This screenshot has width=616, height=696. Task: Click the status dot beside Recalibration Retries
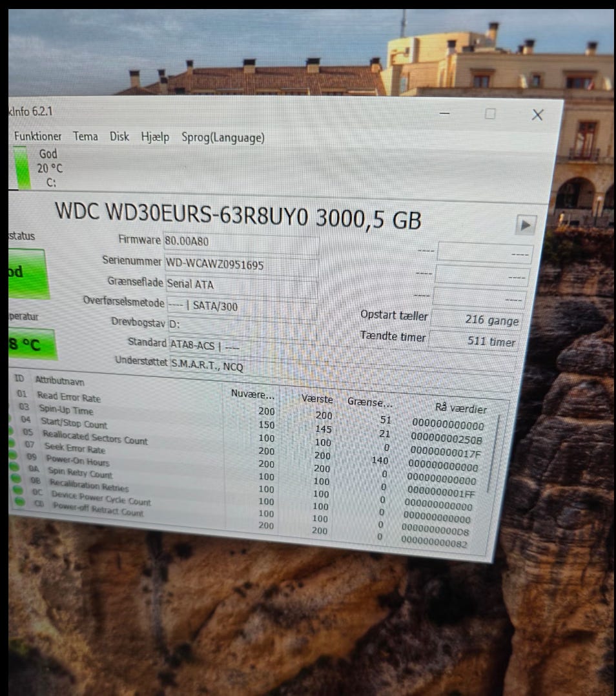(16, 478)
